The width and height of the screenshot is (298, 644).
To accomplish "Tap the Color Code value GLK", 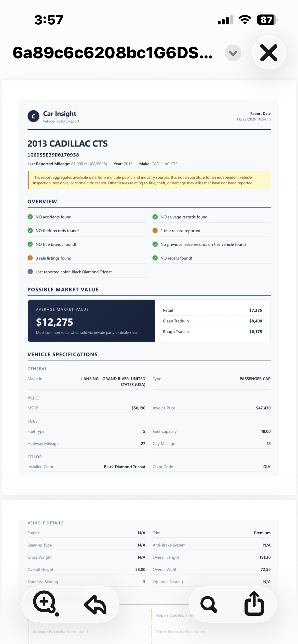I will pos(267,467).
